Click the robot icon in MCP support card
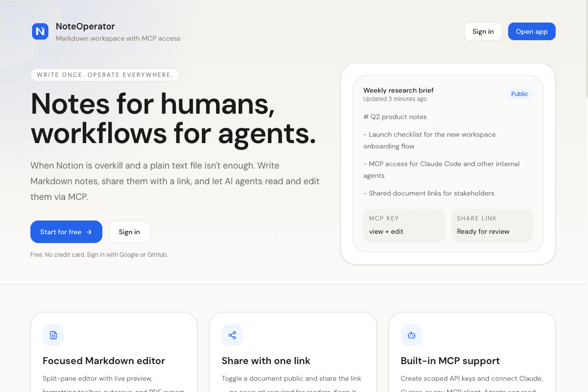 tap(412, 335)
